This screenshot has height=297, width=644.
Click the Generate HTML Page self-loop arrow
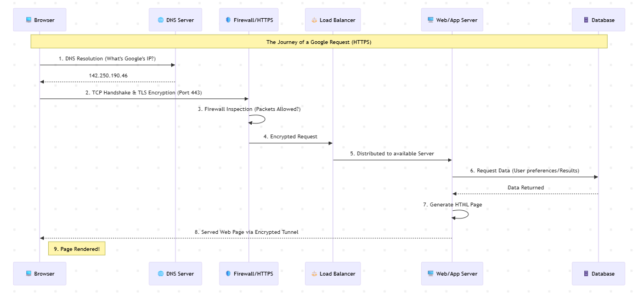(460, 214)
